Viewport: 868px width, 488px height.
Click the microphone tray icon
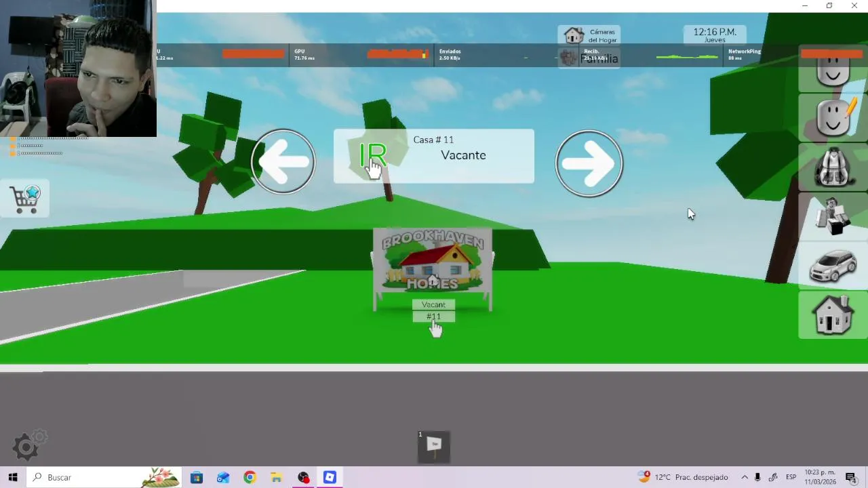coord(757,477)
